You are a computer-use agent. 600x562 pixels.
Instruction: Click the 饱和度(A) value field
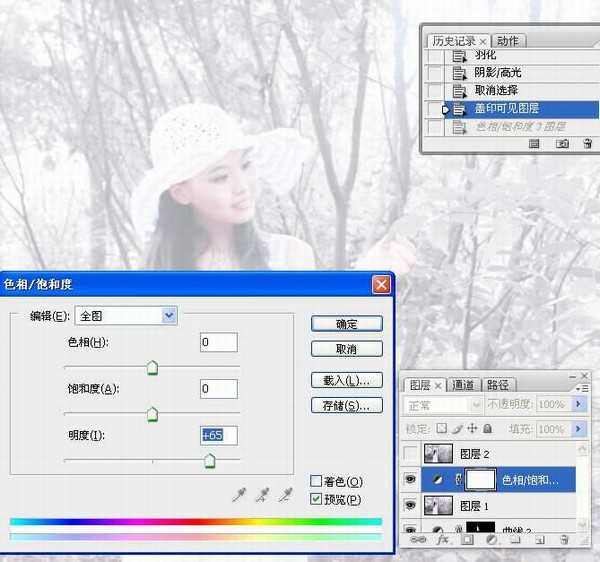219,389
